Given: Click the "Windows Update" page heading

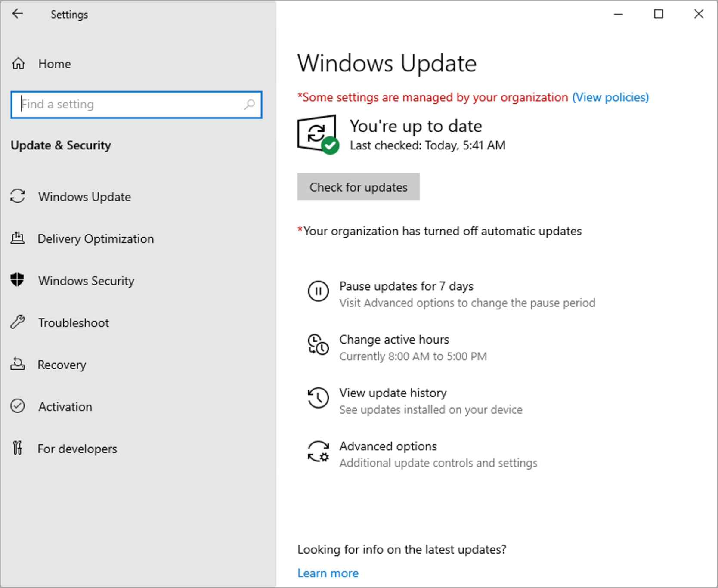Looking at the screenshot, I should click(x=387, y=63).
